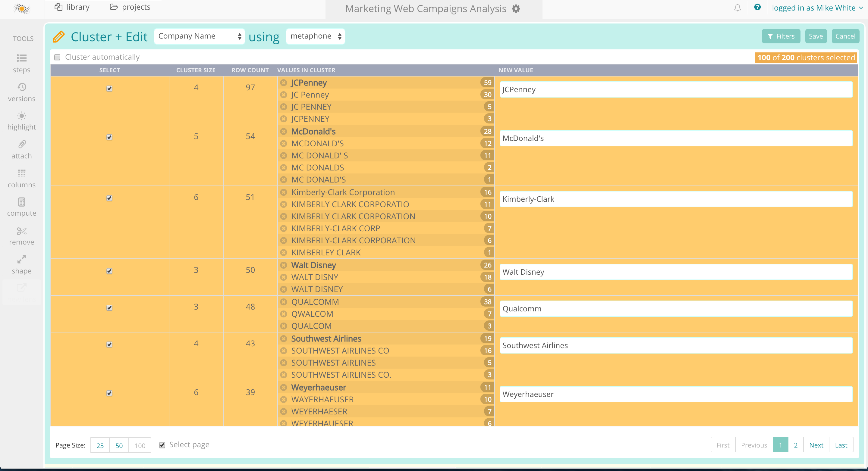
Task: Open the notifications bell
Action: pos(737,8)
